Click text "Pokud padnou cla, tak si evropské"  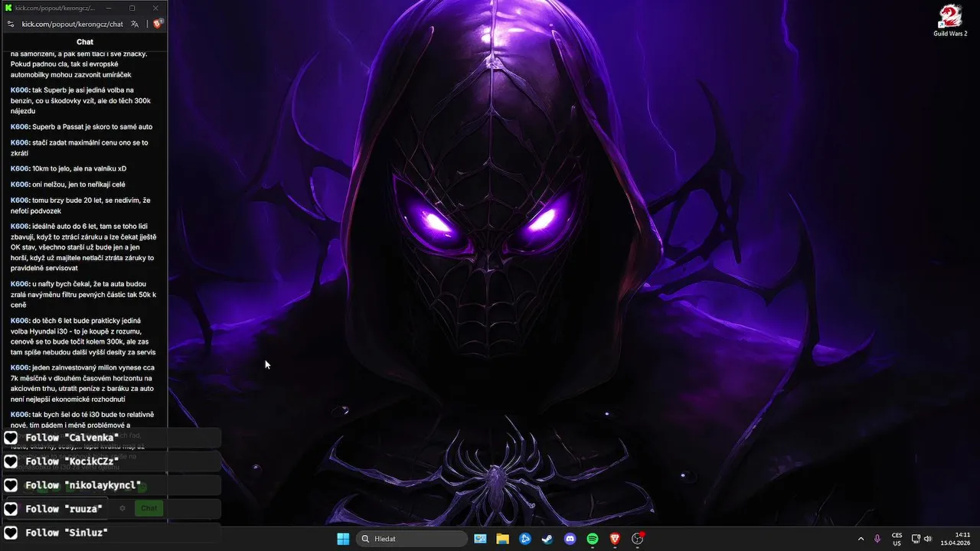point(64,64)
